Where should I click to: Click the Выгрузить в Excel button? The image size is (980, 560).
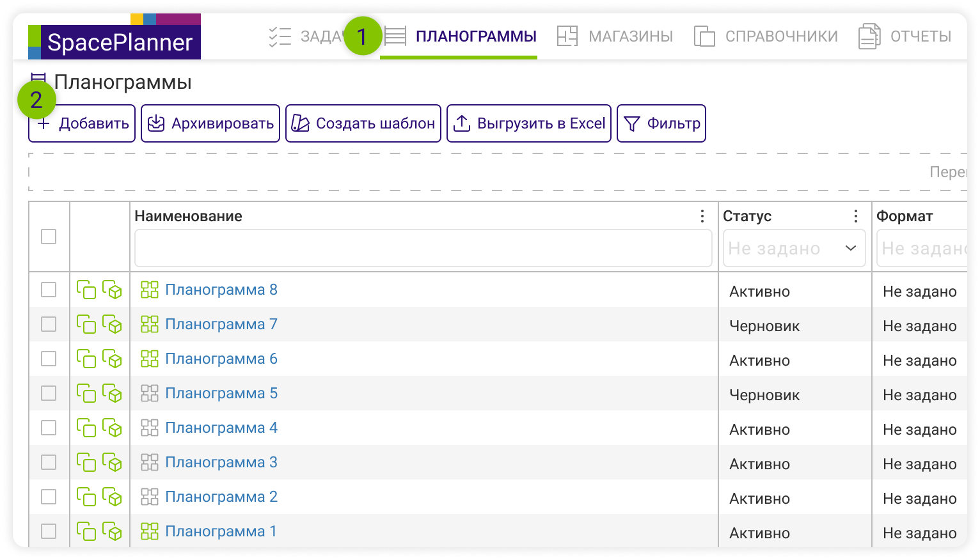tap(528, 123)
